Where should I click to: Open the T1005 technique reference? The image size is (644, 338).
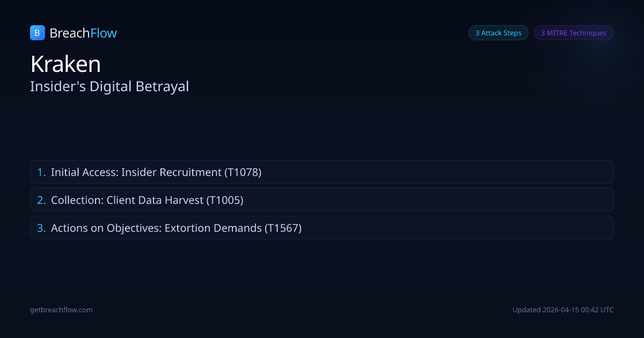tap(225, 200)
